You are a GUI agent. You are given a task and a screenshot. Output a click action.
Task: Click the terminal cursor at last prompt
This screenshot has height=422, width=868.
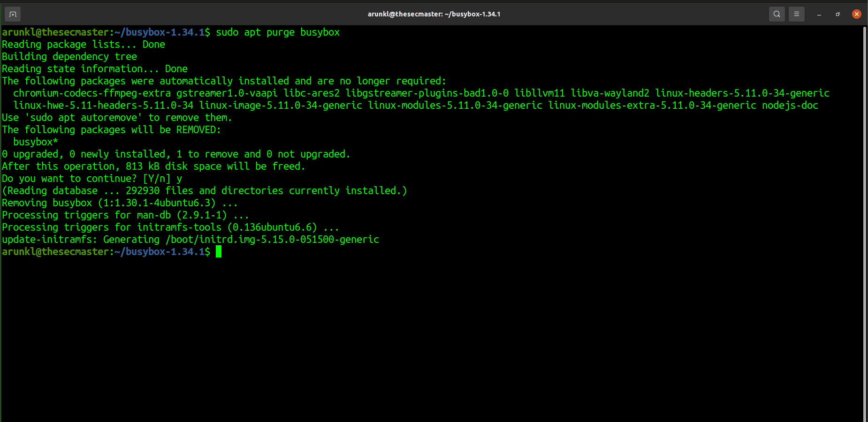[219, 252]
